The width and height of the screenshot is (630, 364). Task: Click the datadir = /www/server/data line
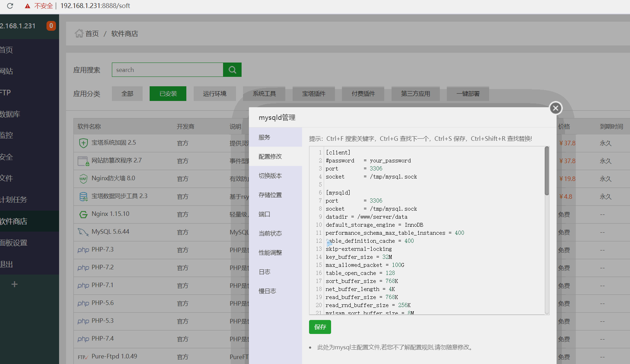pos(366,217)
